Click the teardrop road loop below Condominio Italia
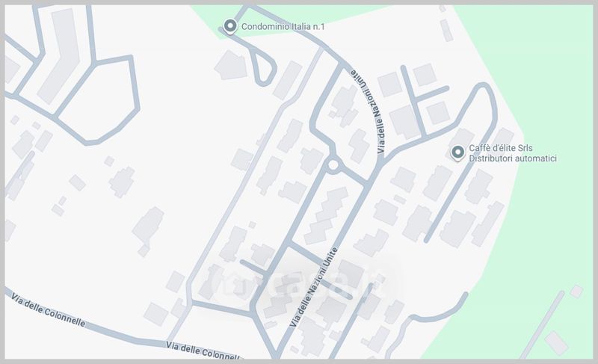The image size is (598, 364). point(265,70)
